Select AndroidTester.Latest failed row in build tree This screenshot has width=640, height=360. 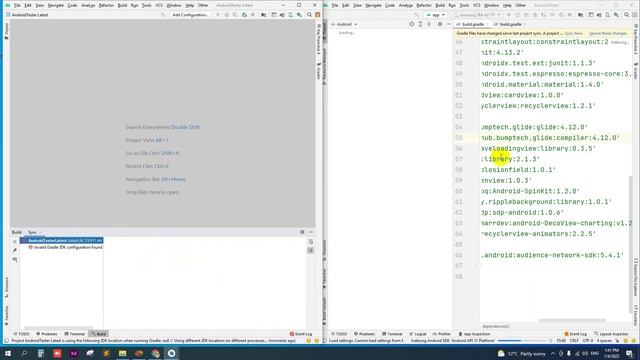pos(62,240)
